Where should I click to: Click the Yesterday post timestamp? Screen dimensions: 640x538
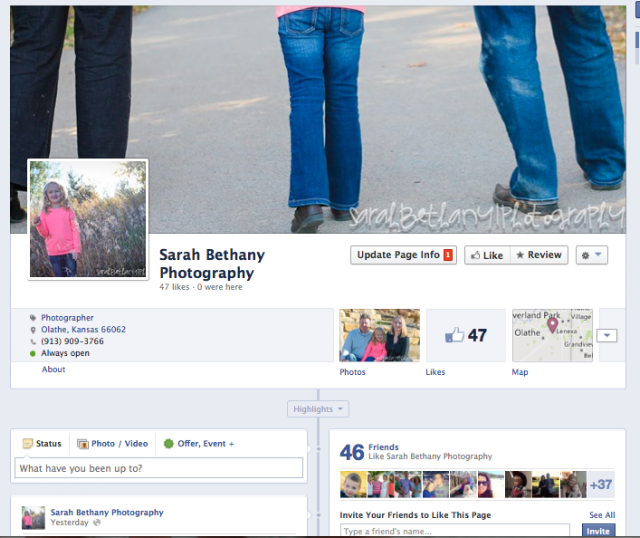coord(69,522)
